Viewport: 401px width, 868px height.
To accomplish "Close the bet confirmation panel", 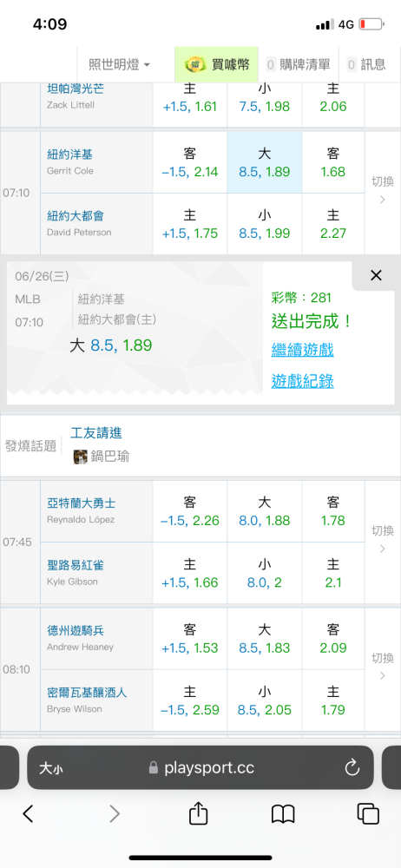I will (376, 275).
